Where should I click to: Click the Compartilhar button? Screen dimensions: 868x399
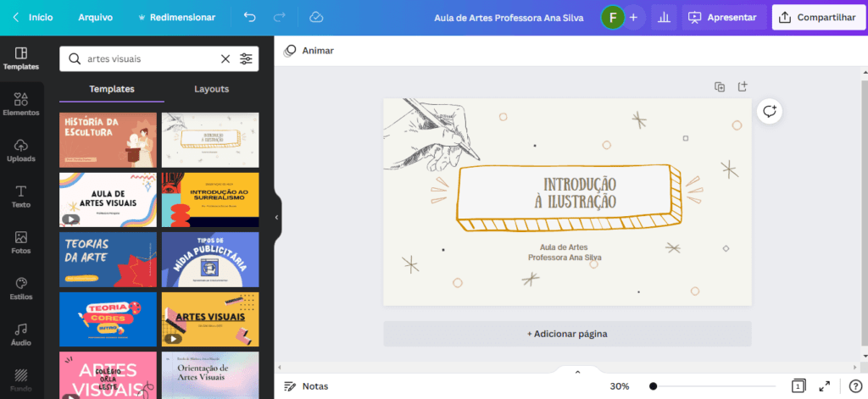[819, 18]
